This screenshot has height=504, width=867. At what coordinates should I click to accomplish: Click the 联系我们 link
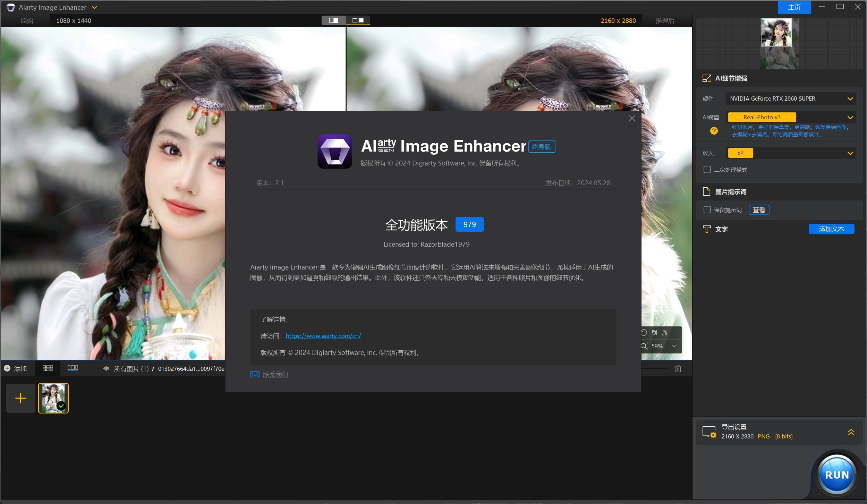pyautogui.click(x=275, y=374)
